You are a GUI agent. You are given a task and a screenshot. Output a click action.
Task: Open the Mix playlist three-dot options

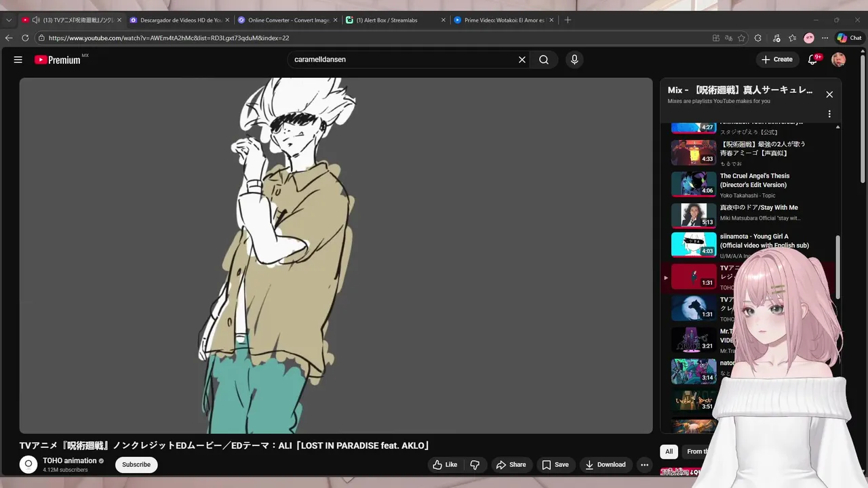[x=829, y=114]
